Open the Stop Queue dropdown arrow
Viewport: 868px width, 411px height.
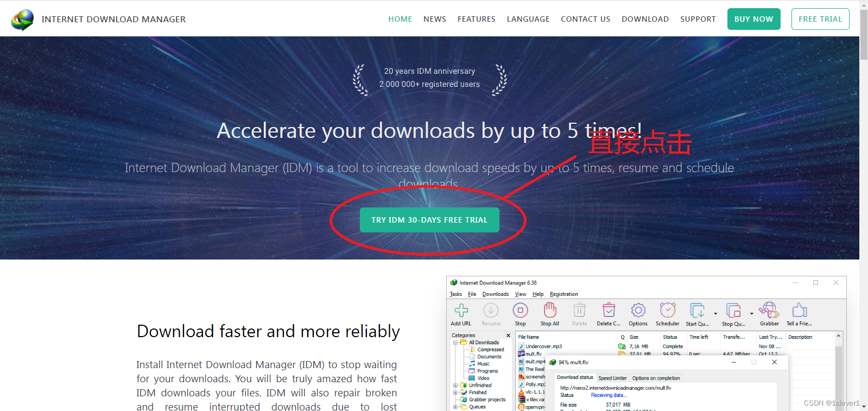[752, 313]
